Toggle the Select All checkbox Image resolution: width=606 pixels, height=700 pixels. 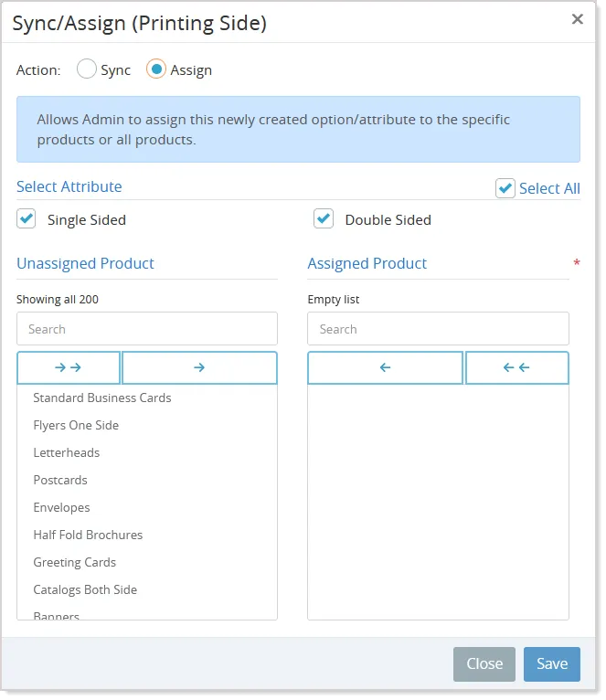pos(505,188)
